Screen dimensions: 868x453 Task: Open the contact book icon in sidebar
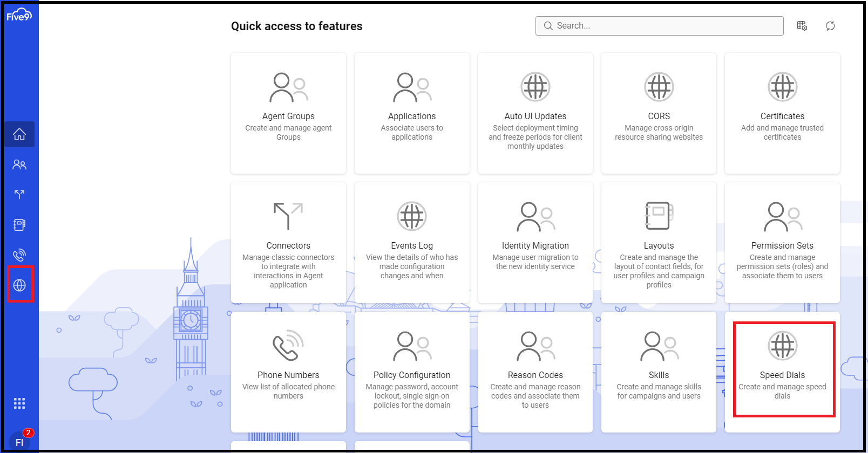click(x=19, y=225)
